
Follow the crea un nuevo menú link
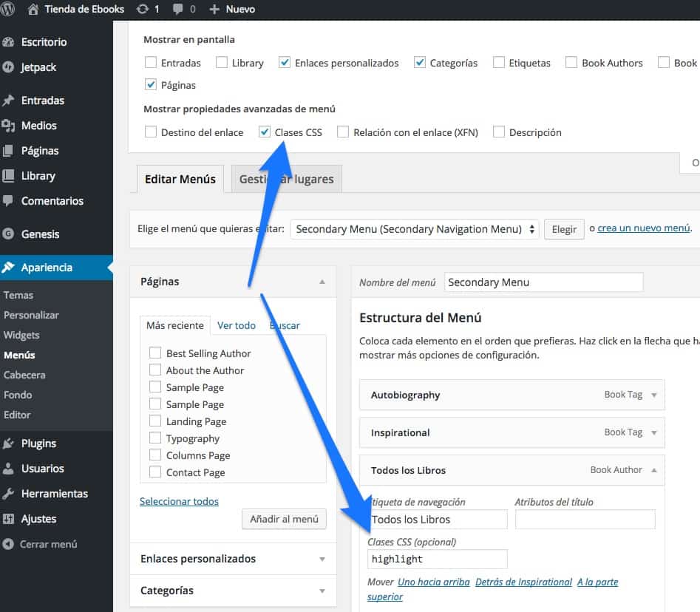pos(644,228)
